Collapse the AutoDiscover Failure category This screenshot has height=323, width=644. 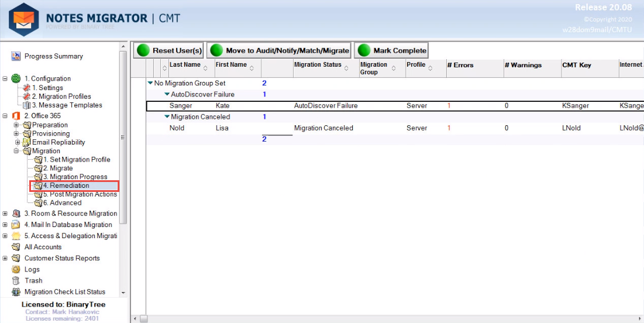pyautogui.click(x=167, y=94)
